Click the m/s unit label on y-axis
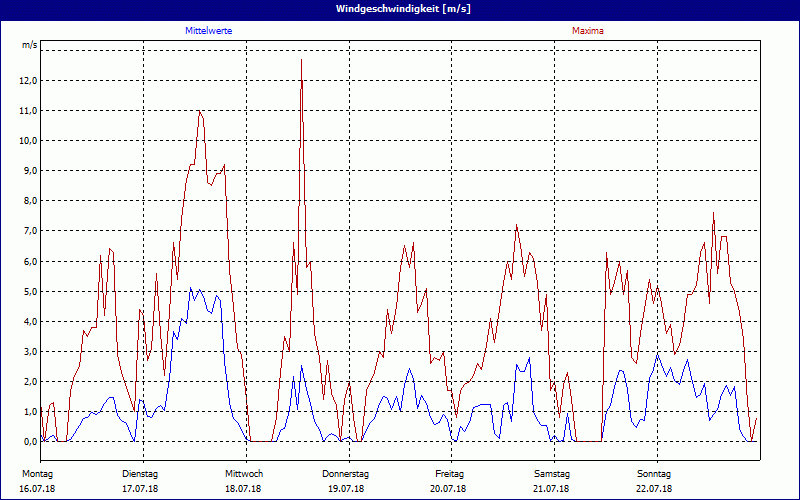Viewport: 800px width, 500px height. (x=30, y=46)
